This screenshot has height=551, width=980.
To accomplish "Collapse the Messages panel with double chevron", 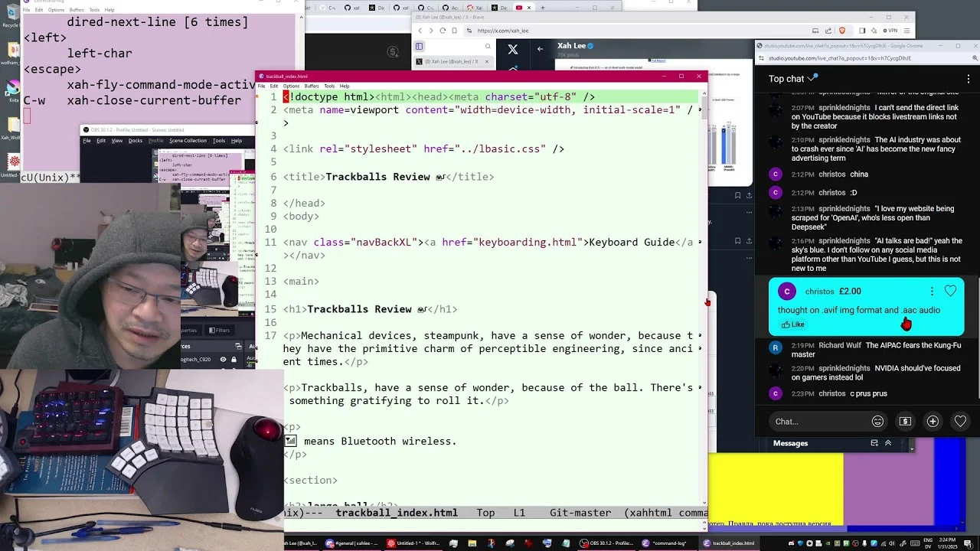I will click(x=888, y=443).
